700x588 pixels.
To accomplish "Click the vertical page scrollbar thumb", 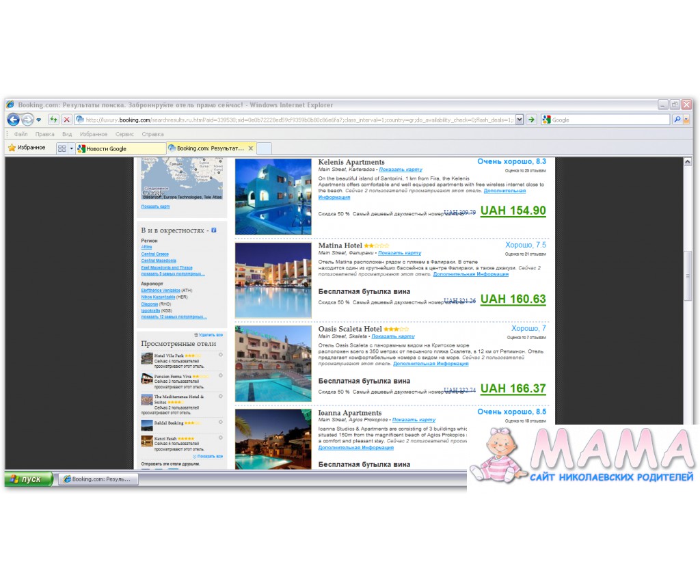I will point(688,276).
